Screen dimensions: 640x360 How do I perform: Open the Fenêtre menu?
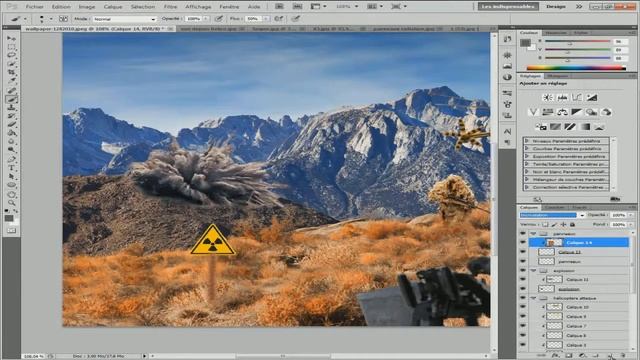click(x=229, y=7)
